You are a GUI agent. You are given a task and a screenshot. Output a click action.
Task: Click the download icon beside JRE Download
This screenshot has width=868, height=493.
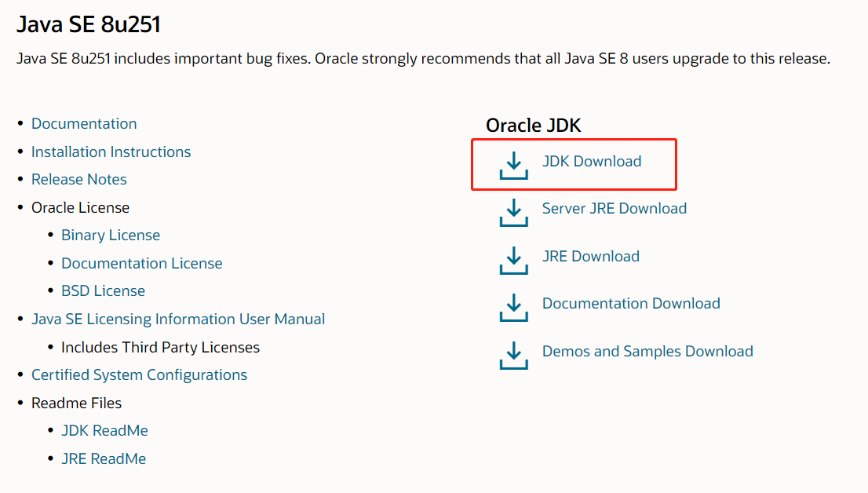514,261
